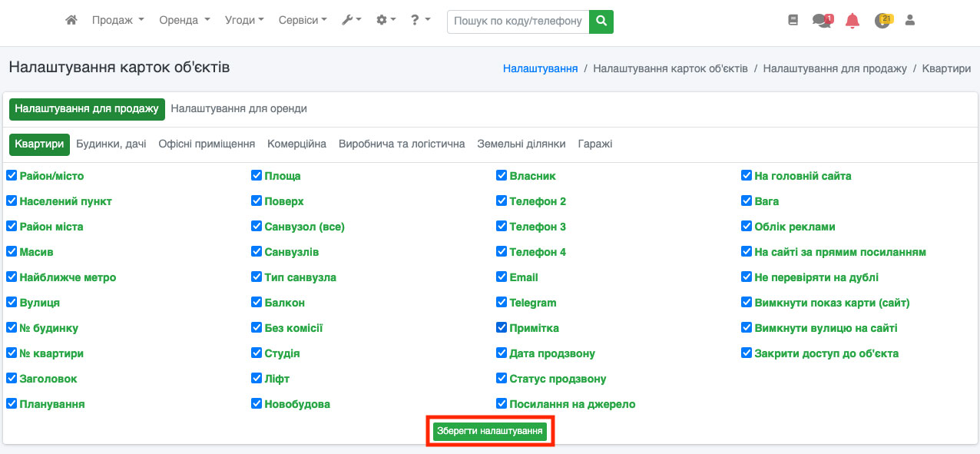Viewport: 980px width, 454px height.
Task: Go to the home page icon
Action: [x=71, y=21]
